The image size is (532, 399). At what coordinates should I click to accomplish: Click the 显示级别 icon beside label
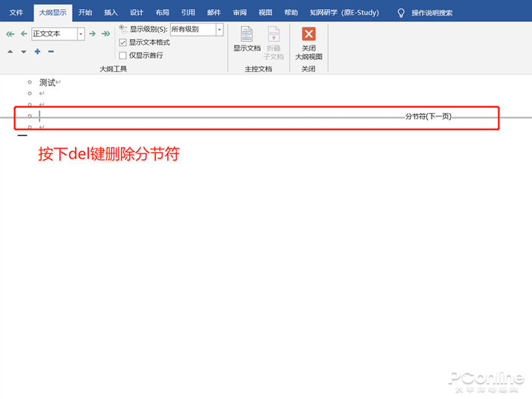123,29
